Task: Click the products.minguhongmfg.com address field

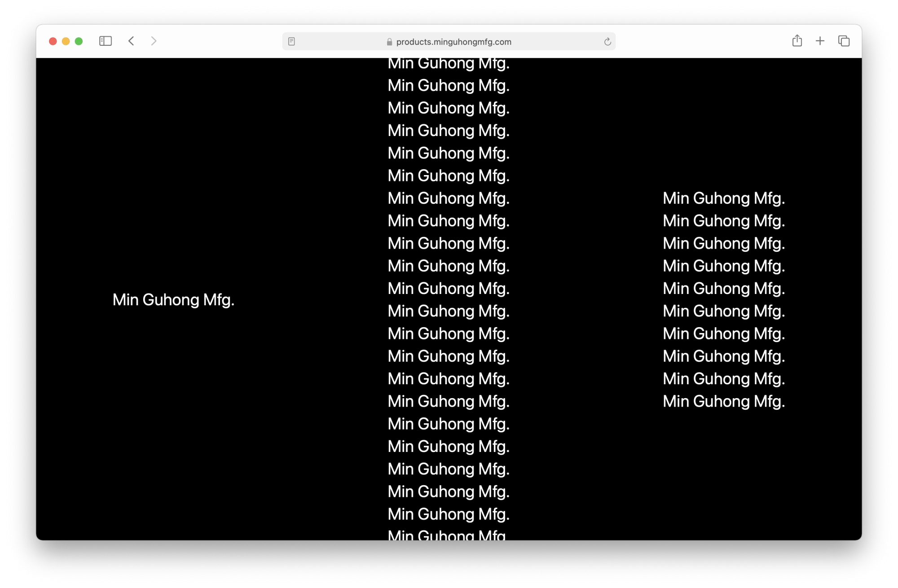Action: click(453, 42)
